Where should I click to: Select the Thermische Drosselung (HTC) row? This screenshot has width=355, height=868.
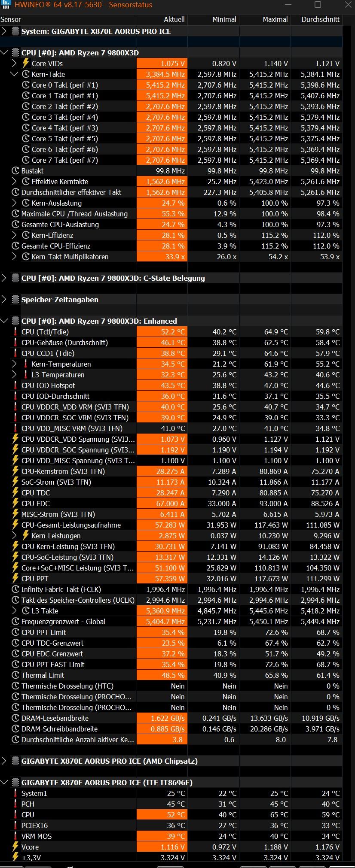click(x=171, y=686)
